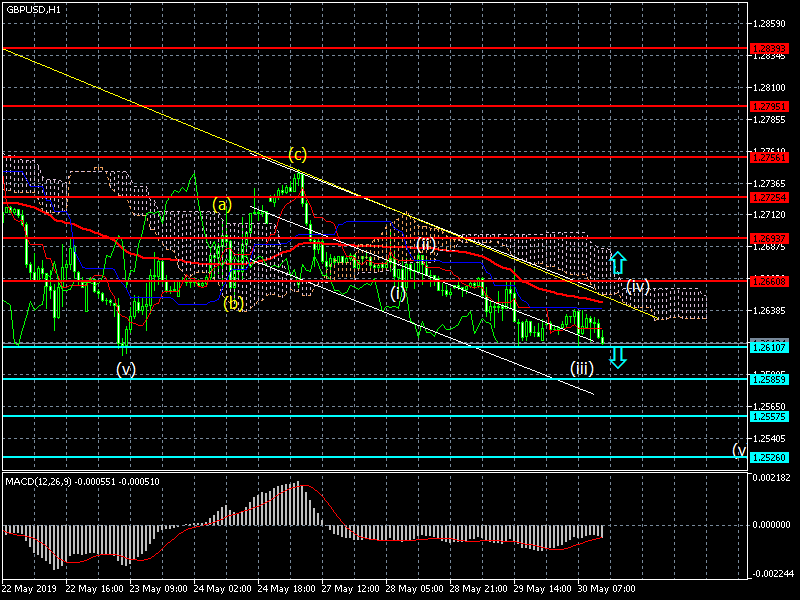Select the yellow (c) wave label
800x600 pixels.
[x=297, y=154]
